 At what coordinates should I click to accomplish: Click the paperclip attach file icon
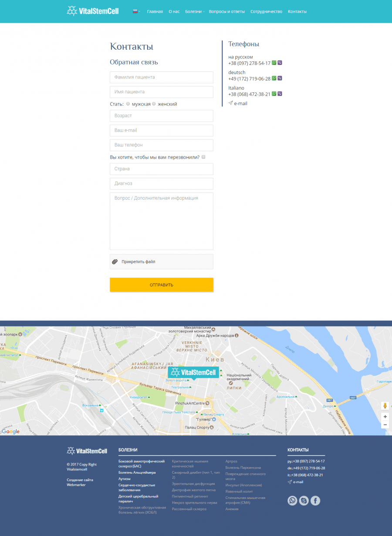(115, 262)
